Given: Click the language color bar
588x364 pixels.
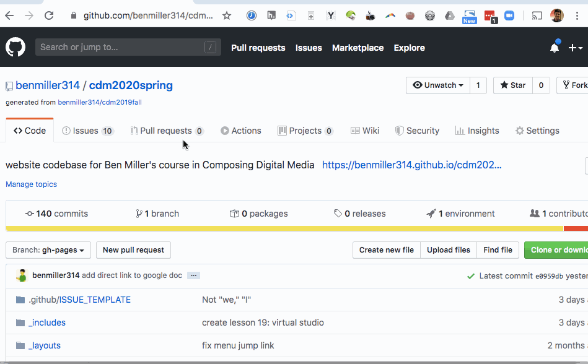Looking at the screenshot, I should tap(285, 228).
